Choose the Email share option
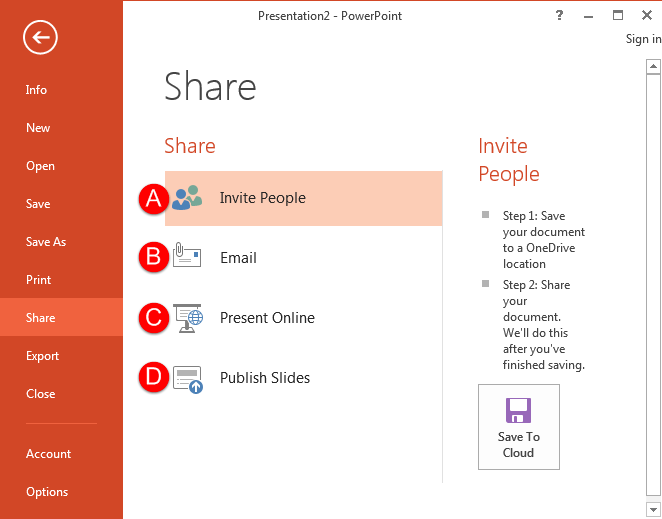 click(304, 258)
